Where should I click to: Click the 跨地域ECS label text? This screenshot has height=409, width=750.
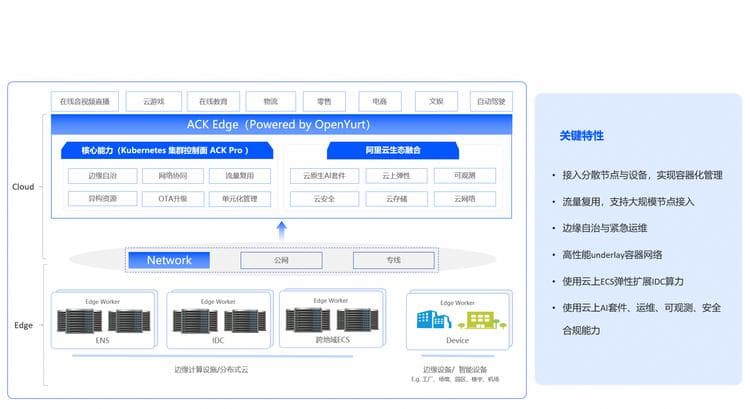[332, 340]
